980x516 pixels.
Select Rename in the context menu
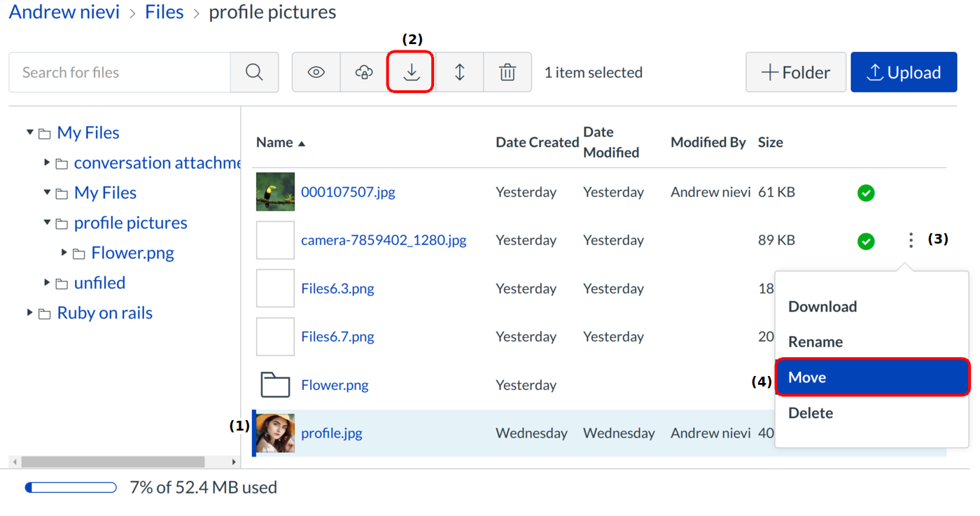(x=815, y=342)
